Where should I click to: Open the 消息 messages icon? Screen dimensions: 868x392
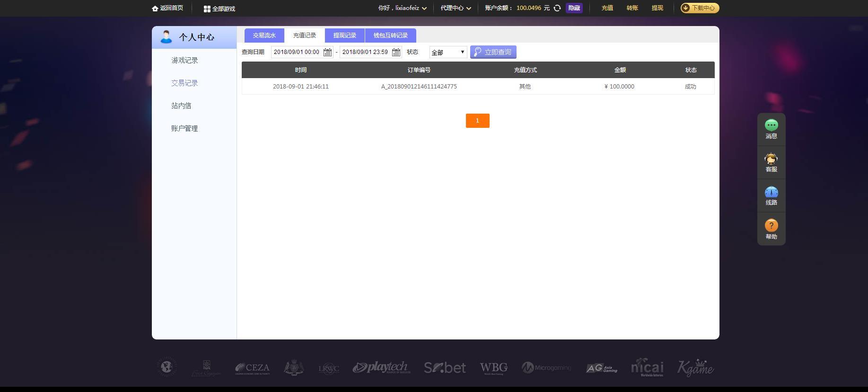(772, 125)
